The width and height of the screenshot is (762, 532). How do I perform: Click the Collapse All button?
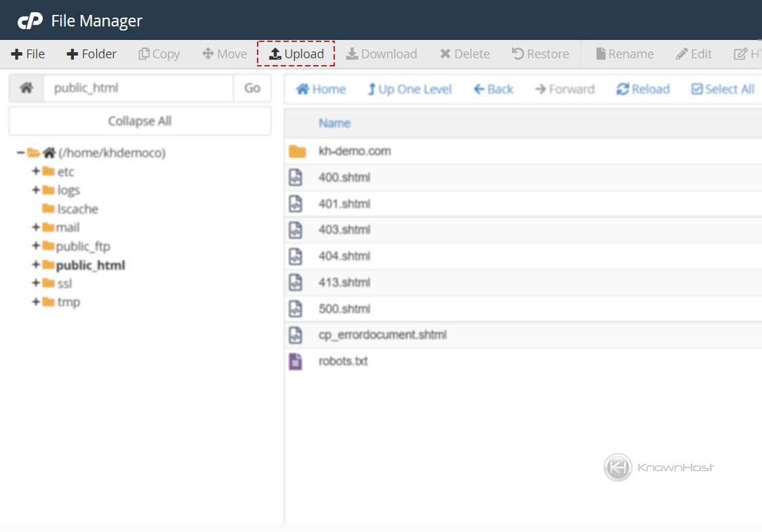pyautogui.click(x=139, y=121)
